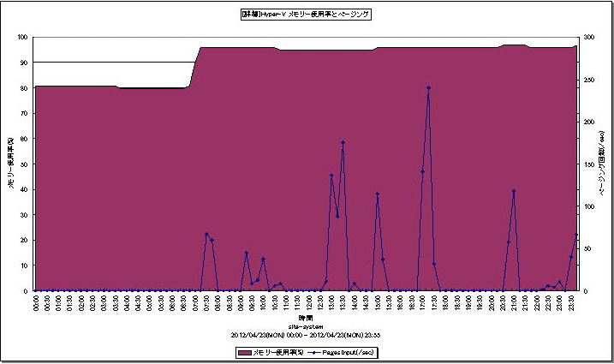Viewport: 614px width, 364px height.
Task: Select the メモリー使用率(%) legend label text
Action: (278, 353)
